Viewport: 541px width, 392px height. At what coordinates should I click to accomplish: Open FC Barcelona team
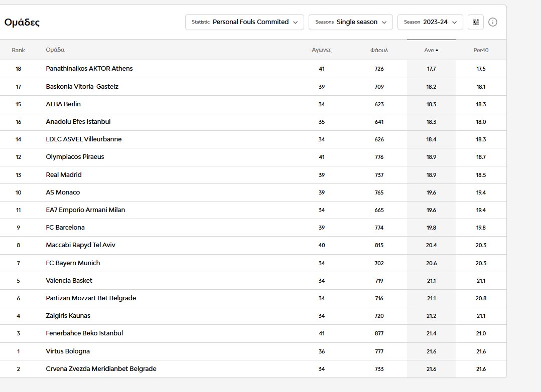[65, 227]
